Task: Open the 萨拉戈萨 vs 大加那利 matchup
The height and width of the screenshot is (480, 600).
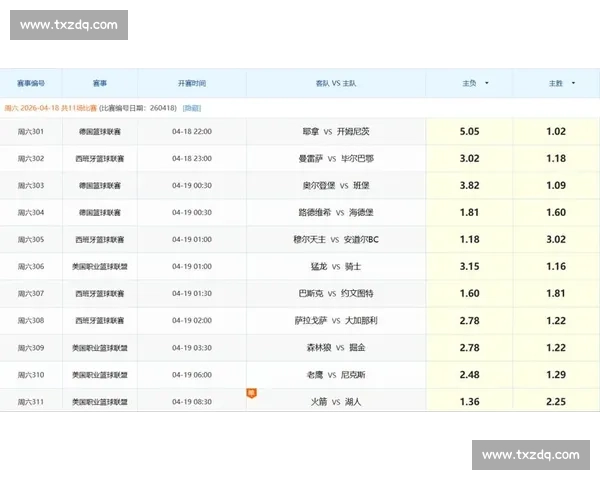Action: (x=336, y=320)
